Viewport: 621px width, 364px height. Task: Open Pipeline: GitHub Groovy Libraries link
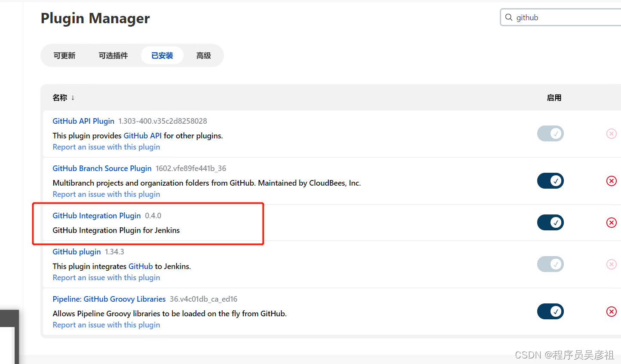109,299
